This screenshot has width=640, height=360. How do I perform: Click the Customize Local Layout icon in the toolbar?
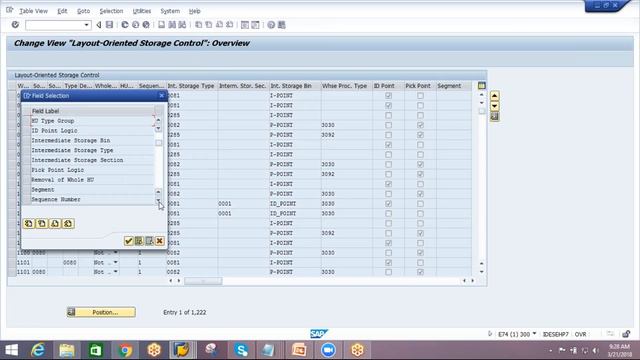pyautogui.click(x=282, y=25)
